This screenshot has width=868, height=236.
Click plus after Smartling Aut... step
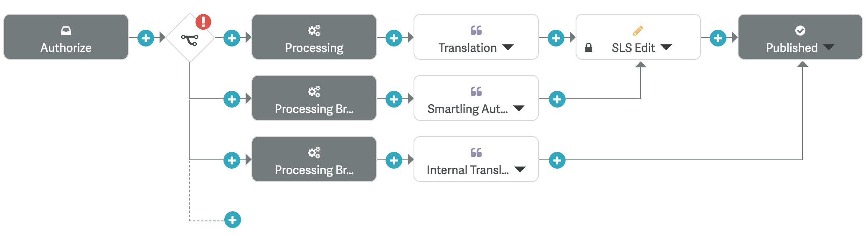pyautogui.click(x=557, y=100)
